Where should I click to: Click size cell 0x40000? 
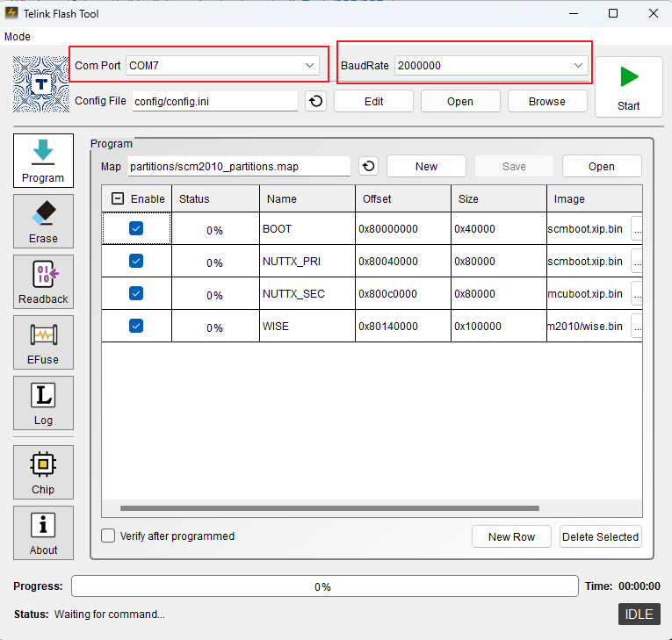point(499,229)
